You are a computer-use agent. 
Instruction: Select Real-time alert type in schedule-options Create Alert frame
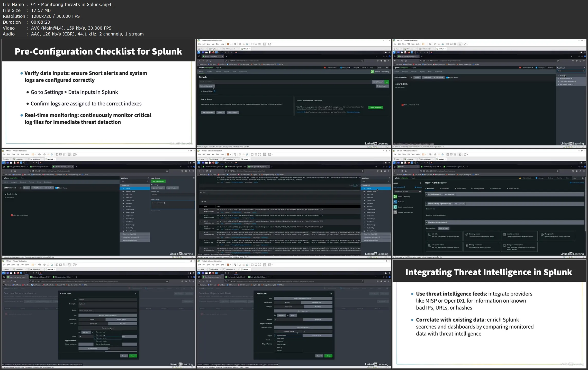[x=123, y=324]
